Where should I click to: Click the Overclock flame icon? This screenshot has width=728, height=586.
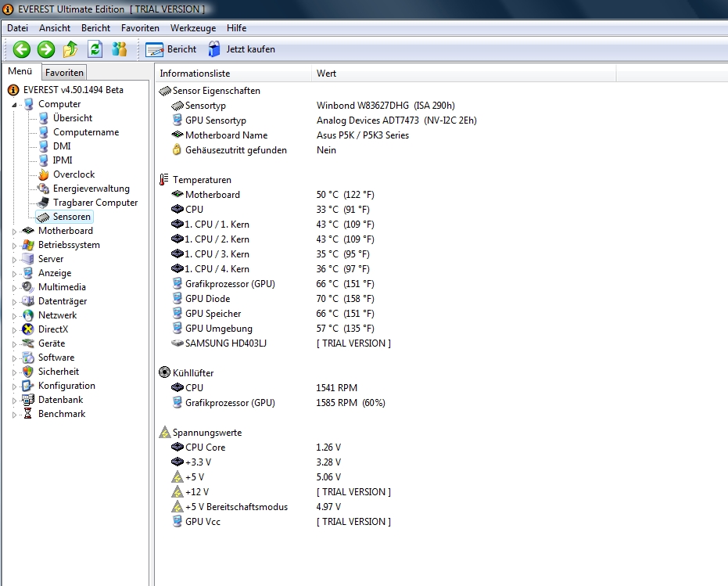click(44, 174)
